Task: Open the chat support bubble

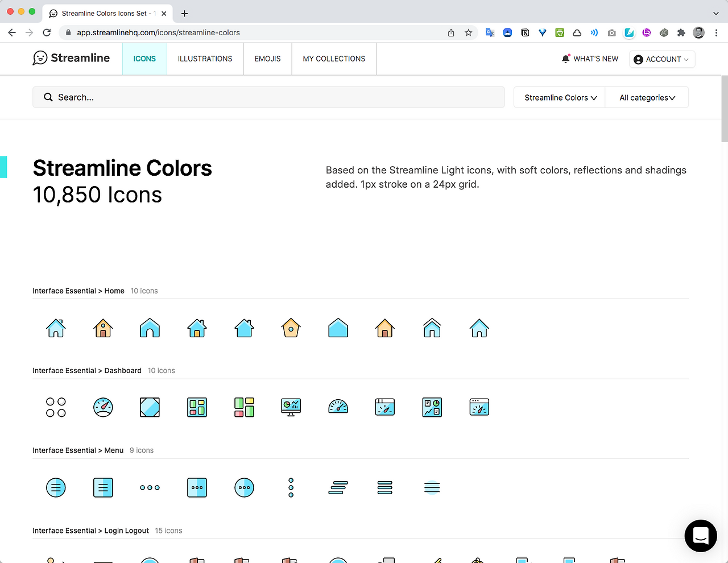Action: (x=701, y=536)
